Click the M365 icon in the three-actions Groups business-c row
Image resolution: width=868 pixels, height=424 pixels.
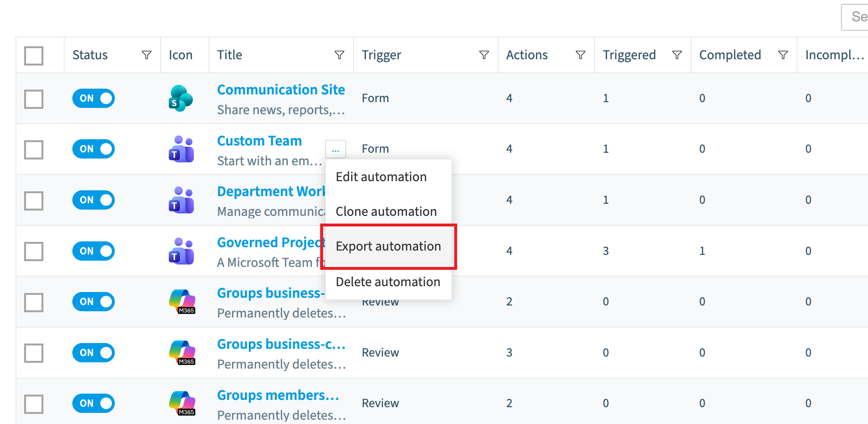point(182,353)
